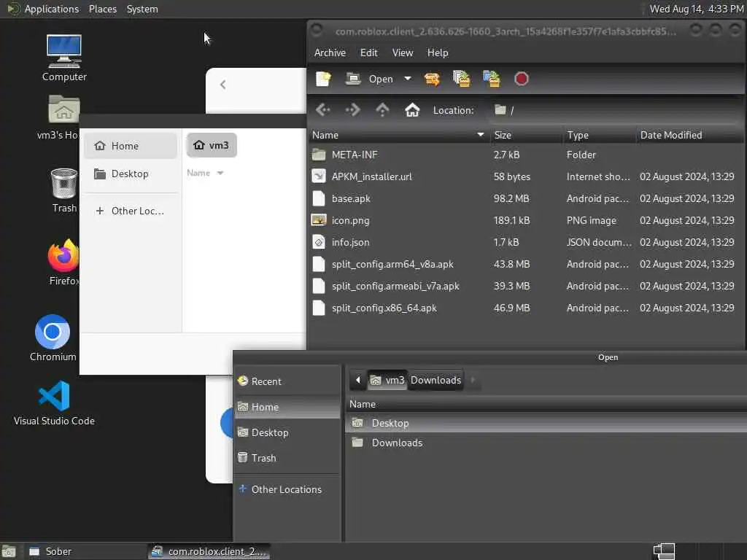This screenshot has height=560, width=747.
Task: Select the info.json file
Action: (526, 242)
